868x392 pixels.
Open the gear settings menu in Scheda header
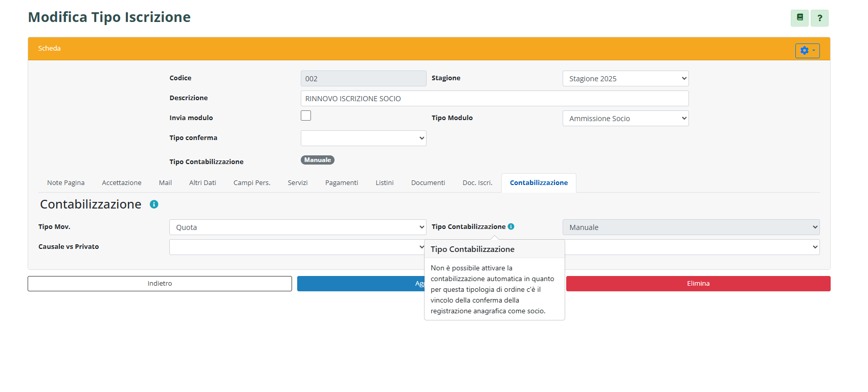[x=807, y=51]
